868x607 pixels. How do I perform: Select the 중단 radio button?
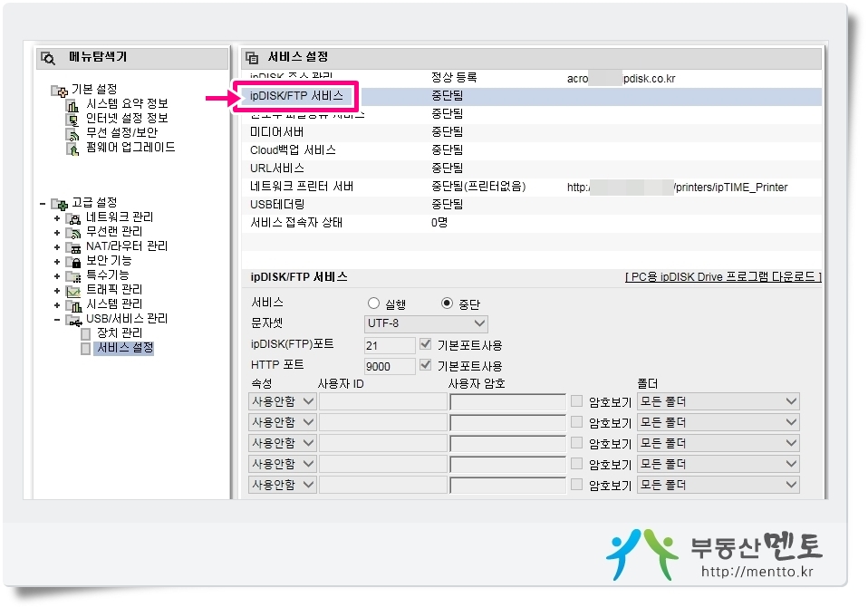(447, 303)
